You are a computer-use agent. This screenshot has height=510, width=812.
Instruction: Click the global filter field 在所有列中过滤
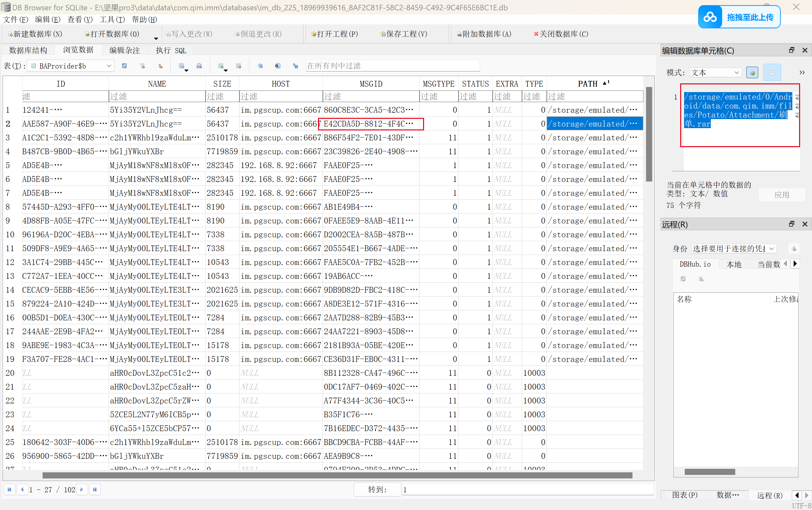392,66
